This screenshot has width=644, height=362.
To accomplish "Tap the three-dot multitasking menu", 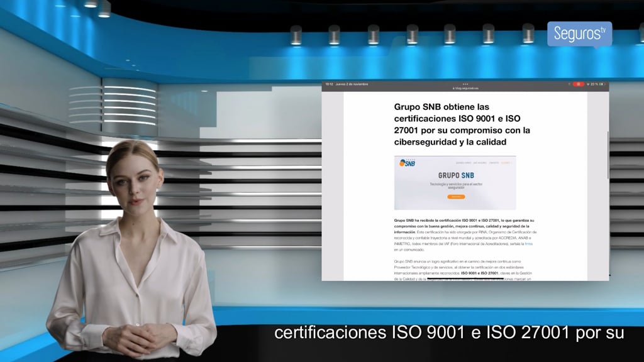I will point(465,84).
